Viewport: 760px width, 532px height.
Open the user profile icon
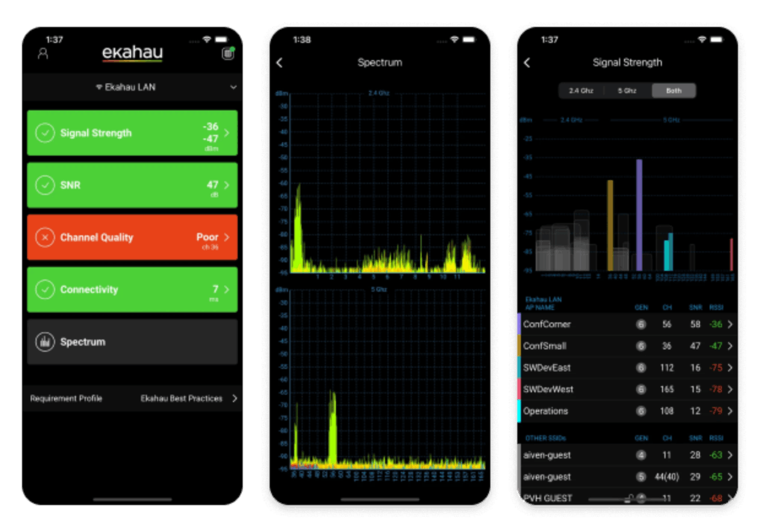click(x=43, y=53)
